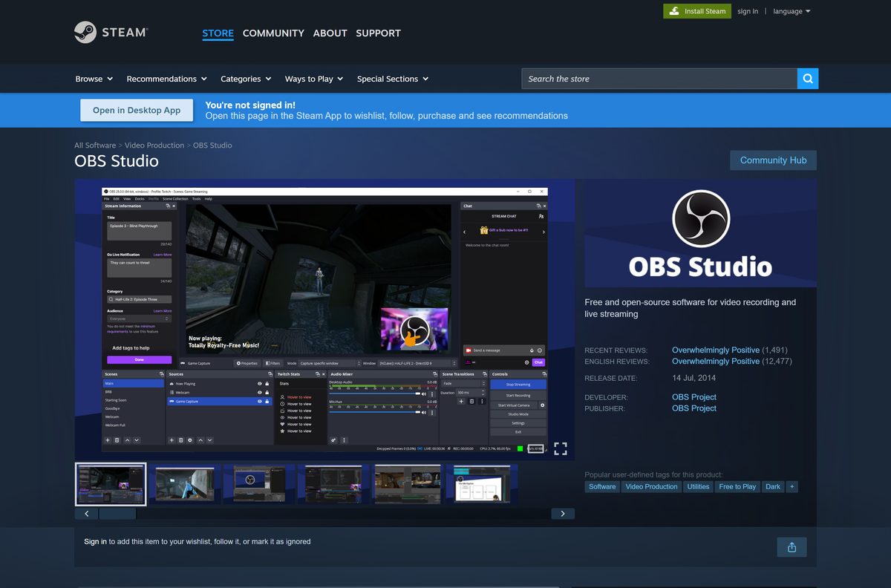Open the Community Hub
This screenshot has width=891, height=588.
[x=773, y=160]
